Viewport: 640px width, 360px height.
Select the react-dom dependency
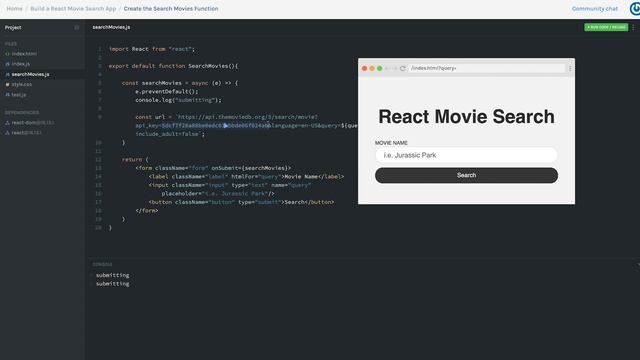click(33, 122)
